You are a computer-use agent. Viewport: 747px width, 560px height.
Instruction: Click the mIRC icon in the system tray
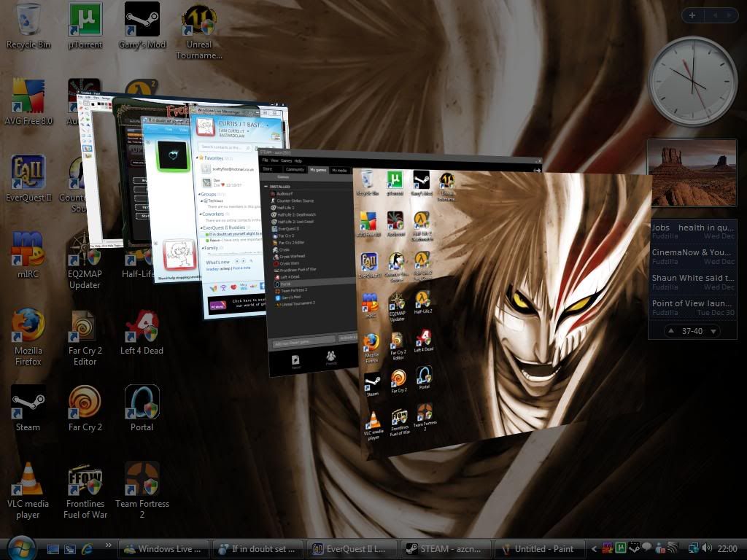608,549
